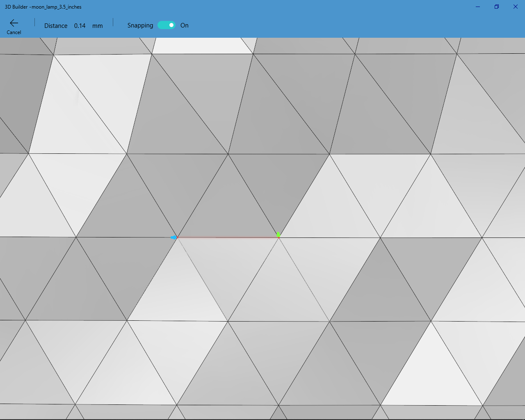Viewport: 525px width, 420px height.
Task: Turn off the Snapping toggle
Action: (167, 25)
